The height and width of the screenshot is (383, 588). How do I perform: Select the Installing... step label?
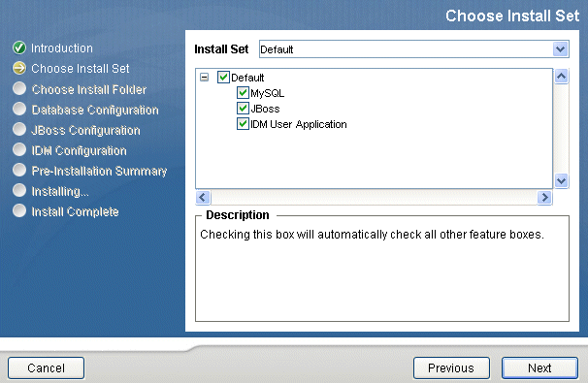[x=60, y=191]
